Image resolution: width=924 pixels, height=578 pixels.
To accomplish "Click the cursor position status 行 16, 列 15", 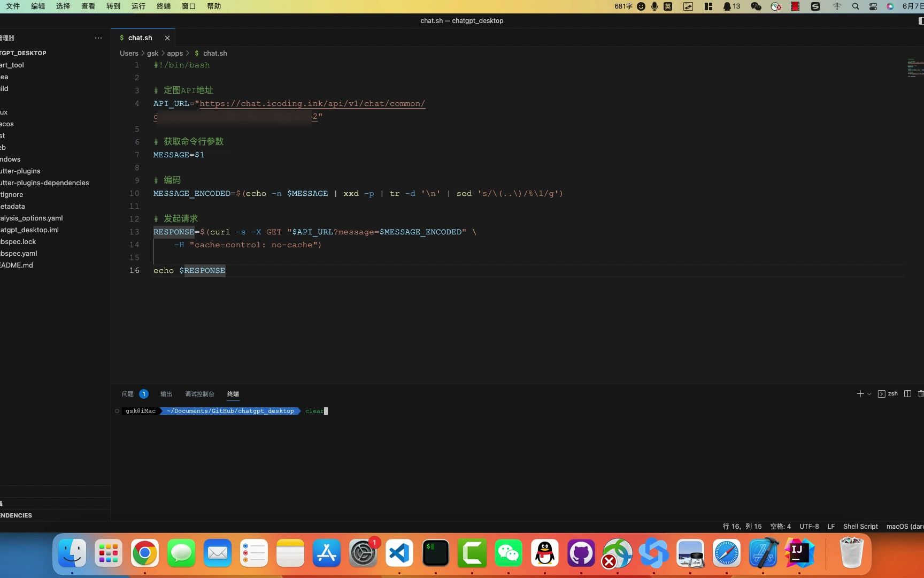I will click(x=742, y=527).
